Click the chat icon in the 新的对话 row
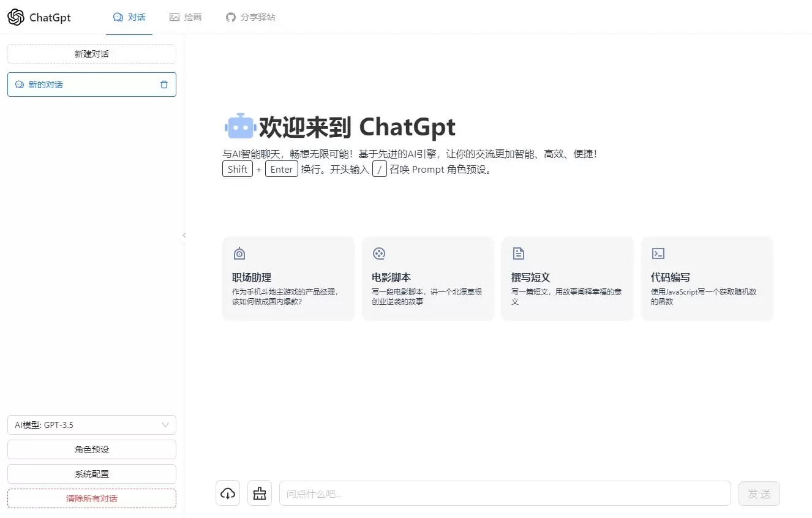Screen dimensions: 812x518 click(20, 84)
